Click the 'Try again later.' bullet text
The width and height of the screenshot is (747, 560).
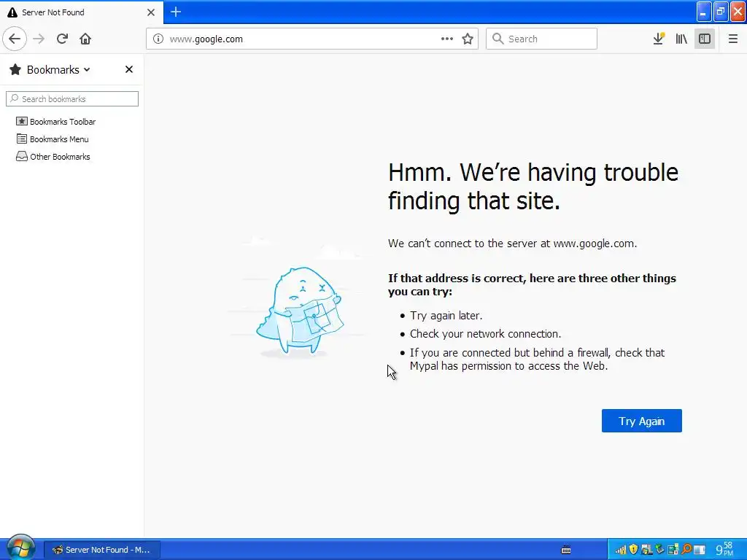coord(446,315)
